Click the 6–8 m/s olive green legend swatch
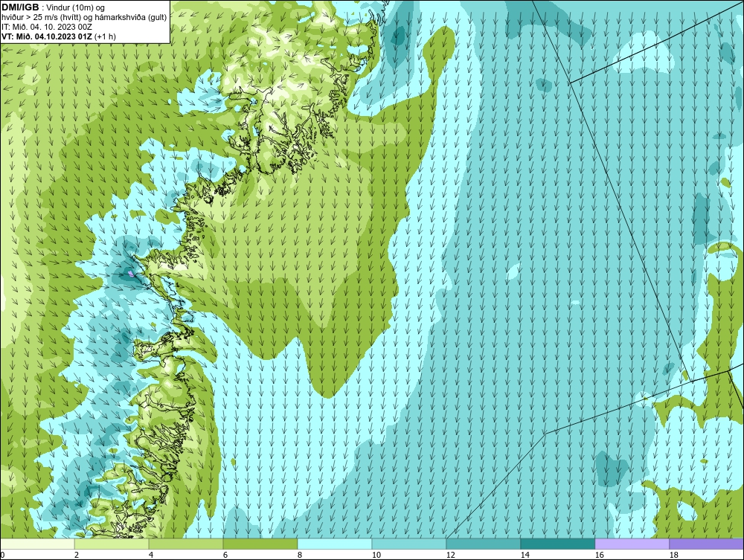Image resolution: width=744 pixels, height=560 pixels. tap(260, 544)
